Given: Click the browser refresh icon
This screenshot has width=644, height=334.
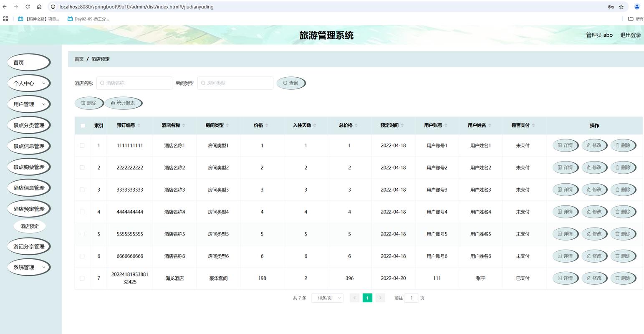Looking at the screenshot, I should (27, 7).
